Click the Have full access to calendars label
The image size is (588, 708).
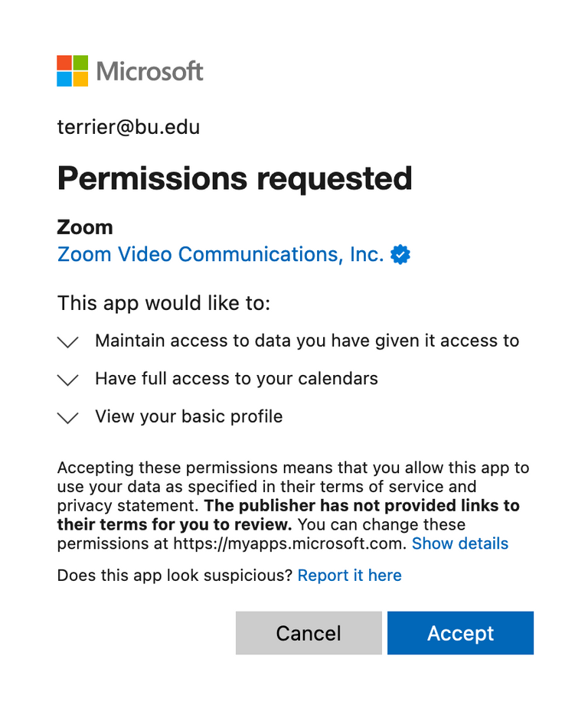(236, 379)
